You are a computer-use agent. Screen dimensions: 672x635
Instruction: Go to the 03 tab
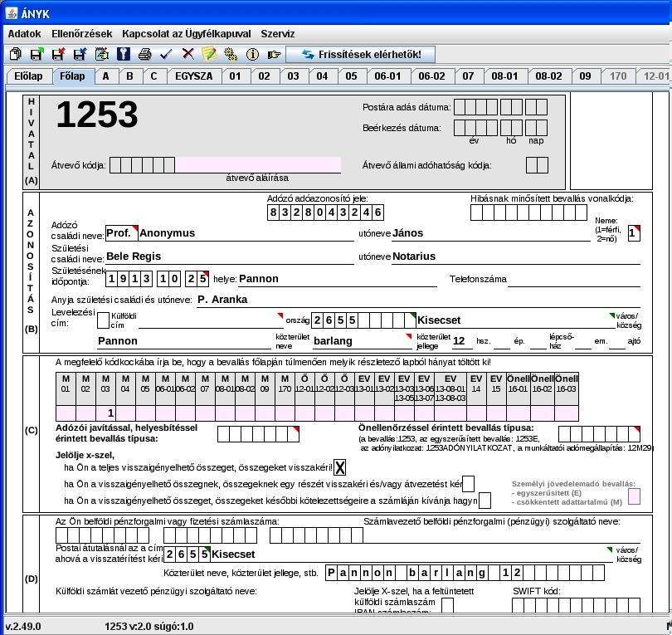click(293, 76)
